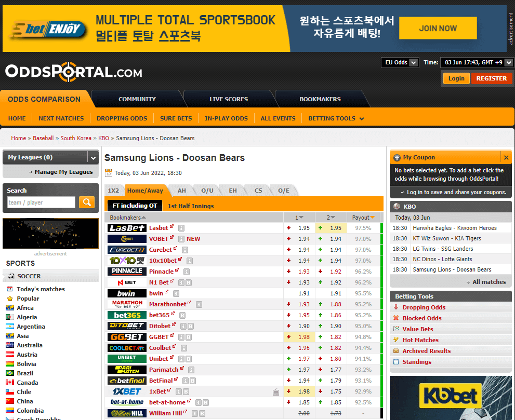Sort by column 2 odds
515x420 pixels.
(x=331, y=218)
